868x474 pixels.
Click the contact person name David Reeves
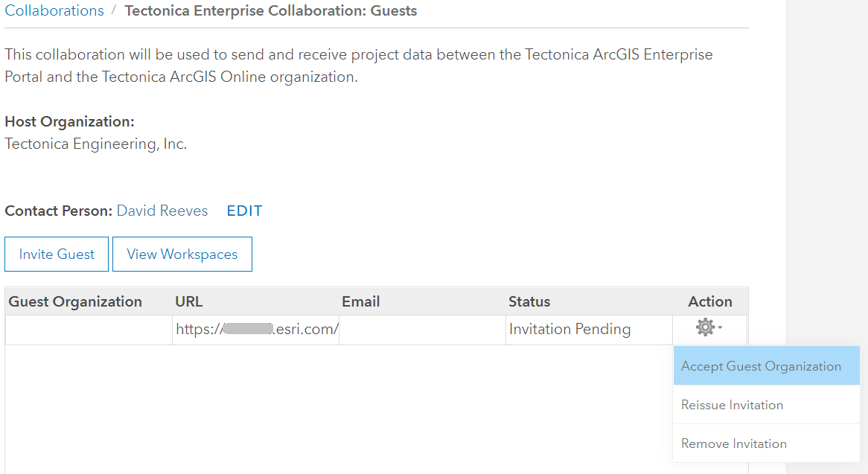162,211
